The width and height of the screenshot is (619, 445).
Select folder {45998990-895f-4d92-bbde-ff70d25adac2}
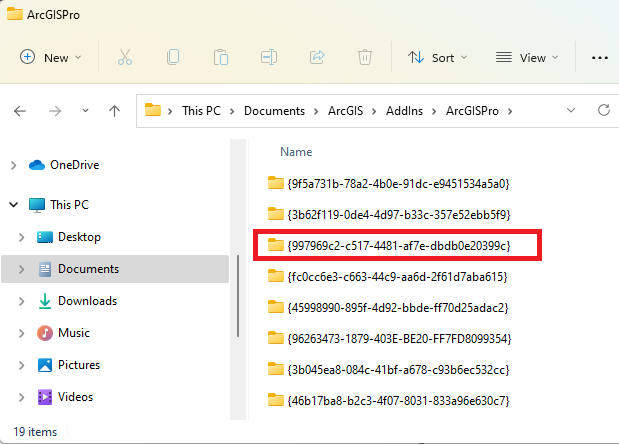[x=388, y=308]
